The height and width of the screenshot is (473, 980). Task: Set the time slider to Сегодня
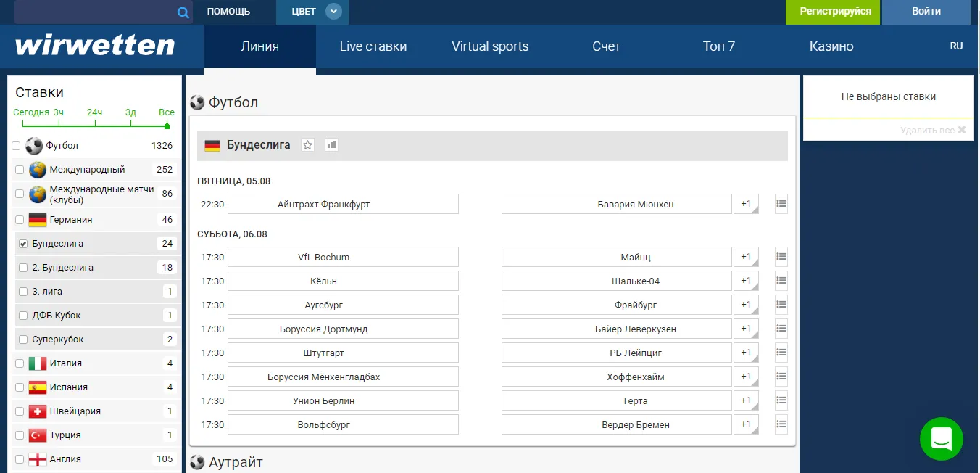31,112
